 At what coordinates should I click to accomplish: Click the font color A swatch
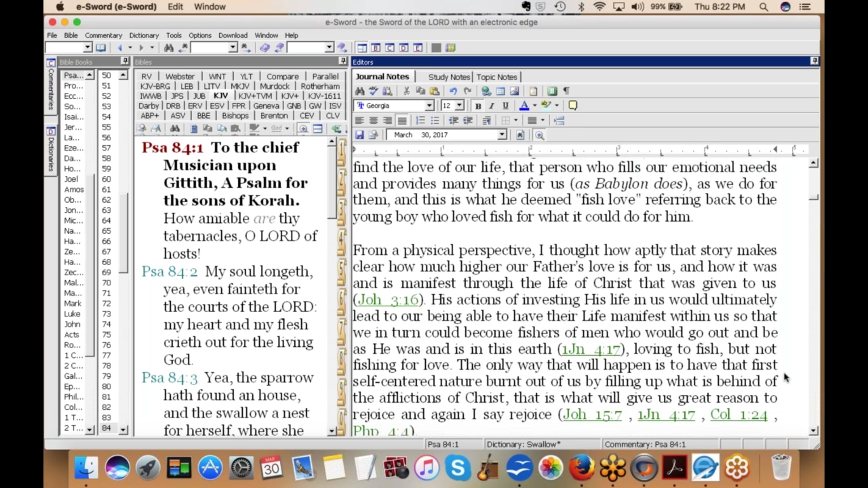pyautogui.click(x=524, y=106)
